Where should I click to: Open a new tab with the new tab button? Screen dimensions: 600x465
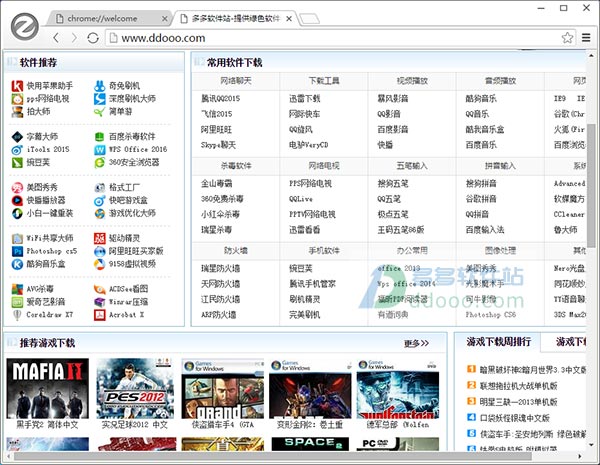(309, 18)
